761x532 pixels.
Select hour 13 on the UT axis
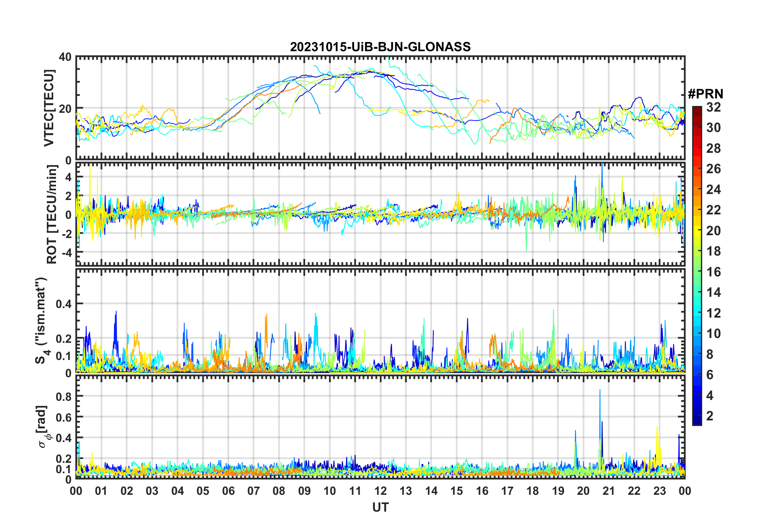(406, 491)
